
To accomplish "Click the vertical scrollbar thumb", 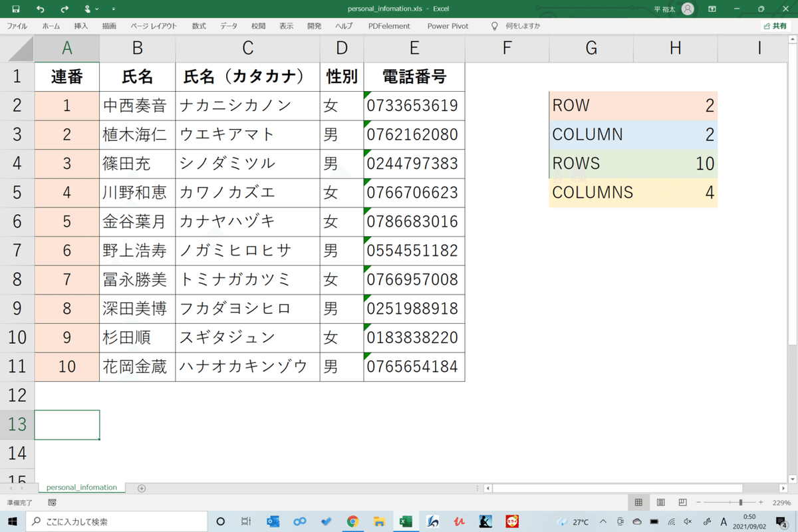I will pyautogui.click(x=792, y=193).
